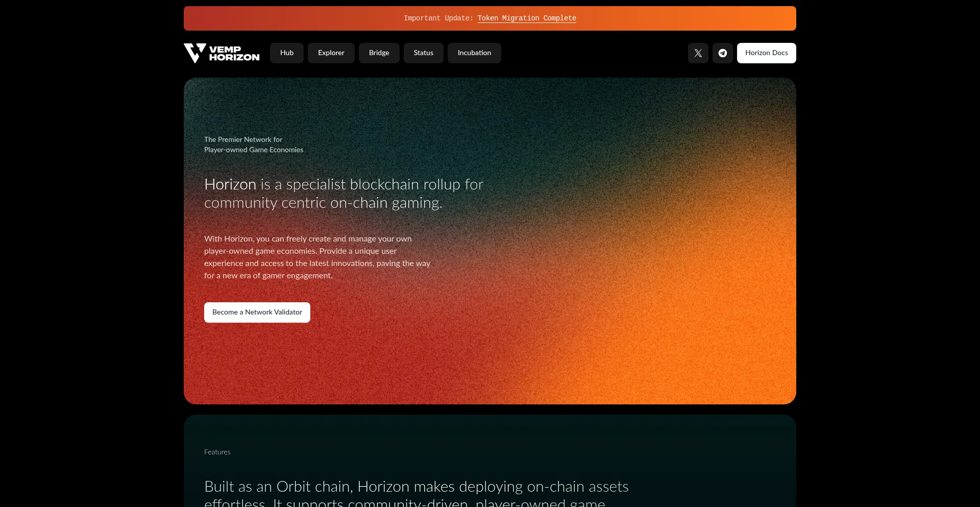The height and width of the screenshot is (507, 980).
Task: Follow the Token Migration Complete link
Action: [x=526, y=18]
